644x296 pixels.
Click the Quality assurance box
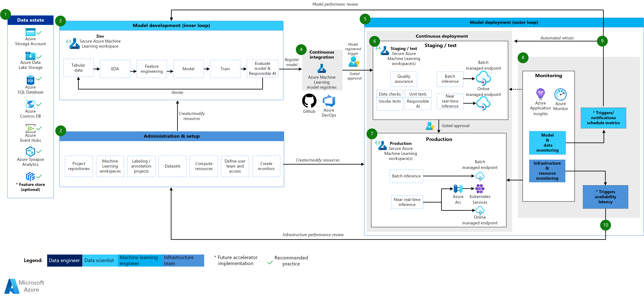[x=404, y=79]
